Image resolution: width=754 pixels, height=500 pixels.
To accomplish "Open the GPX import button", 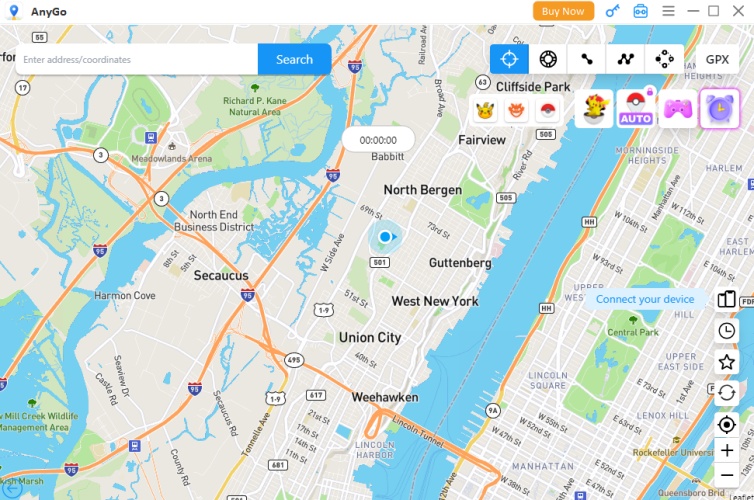I will point(717,59).
